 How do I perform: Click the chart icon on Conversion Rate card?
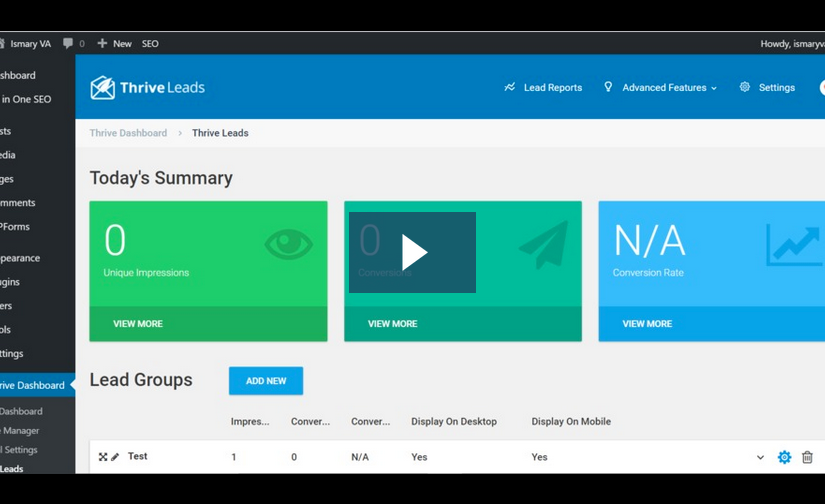[x=794, y=245]
